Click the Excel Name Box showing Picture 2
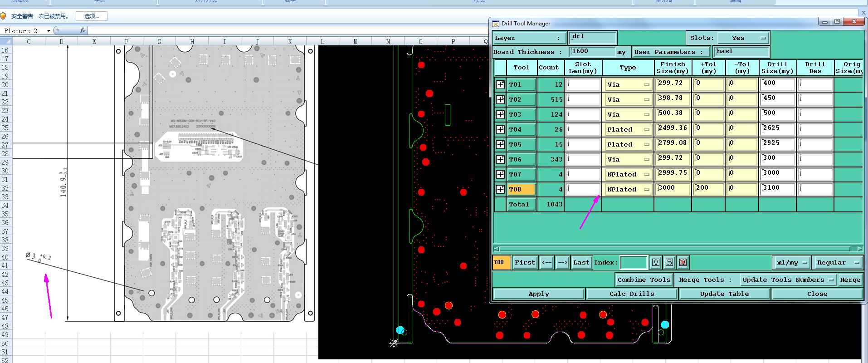 point(25,31)
